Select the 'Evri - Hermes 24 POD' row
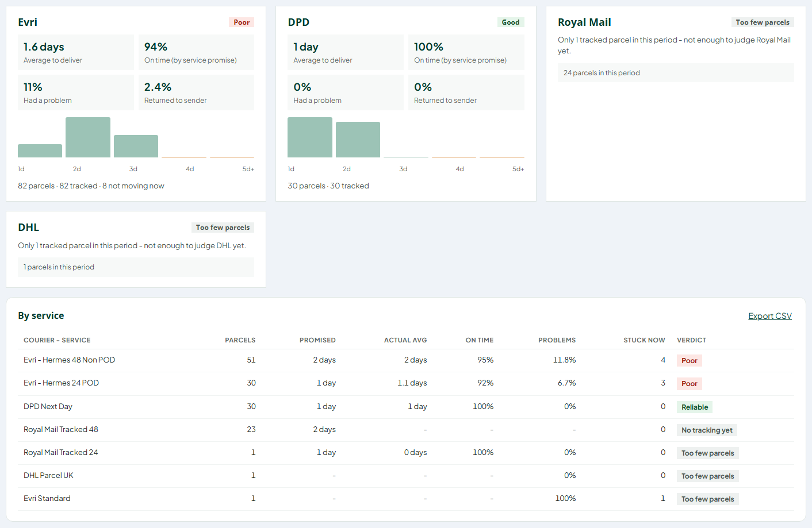812x528 pixels. coord(406,383)
